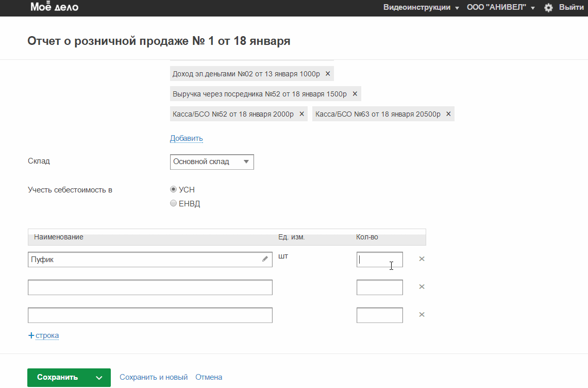Remove the Доход эл.деньгами №02 tag
Viewport: 588px width, 388px height.
pos(328,74)
